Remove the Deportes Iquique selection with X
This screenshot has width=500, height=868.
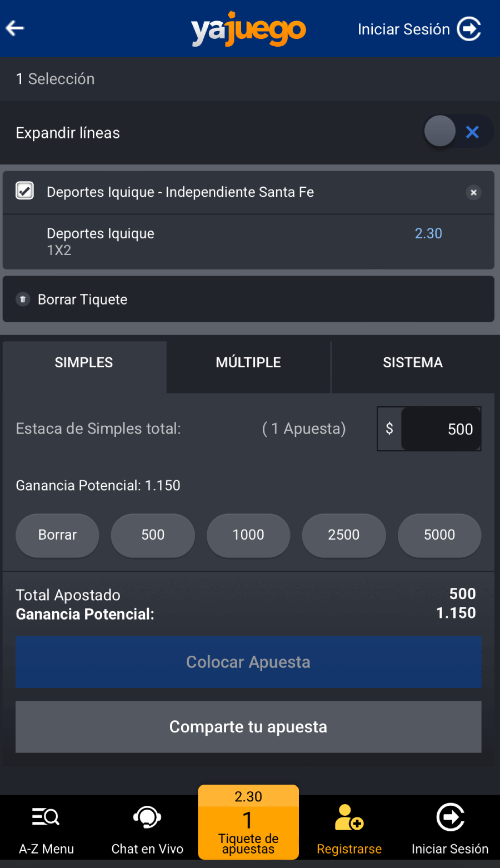coord(473,192)
